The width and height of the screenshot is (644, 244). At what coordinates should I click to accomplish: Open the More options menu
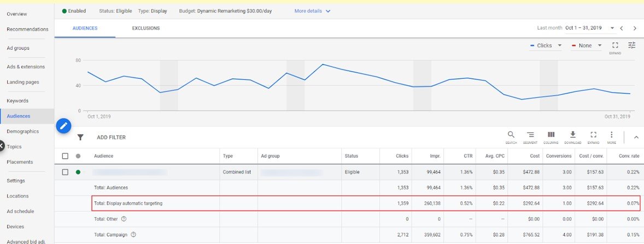click(x=611, y=137)
